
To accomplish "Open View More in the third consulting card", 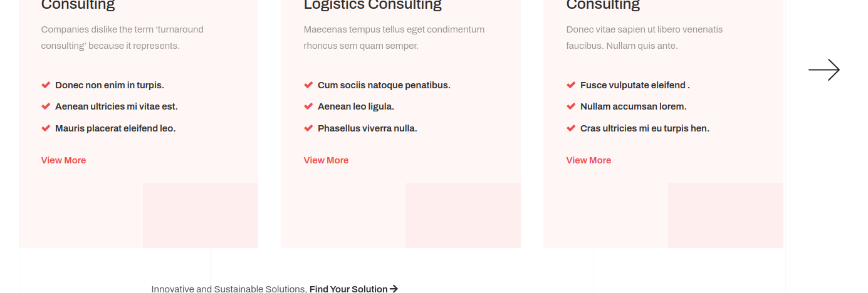I will [x=588, y=160].
